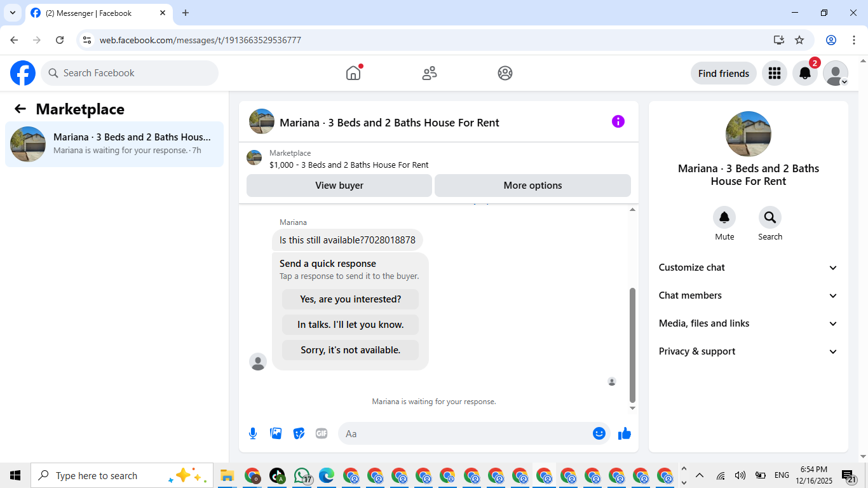Viewport: 868px width, 488px height.
Task: Click the voice clip microphone icon
Action: pyautogui.click(x=253, y=433)
